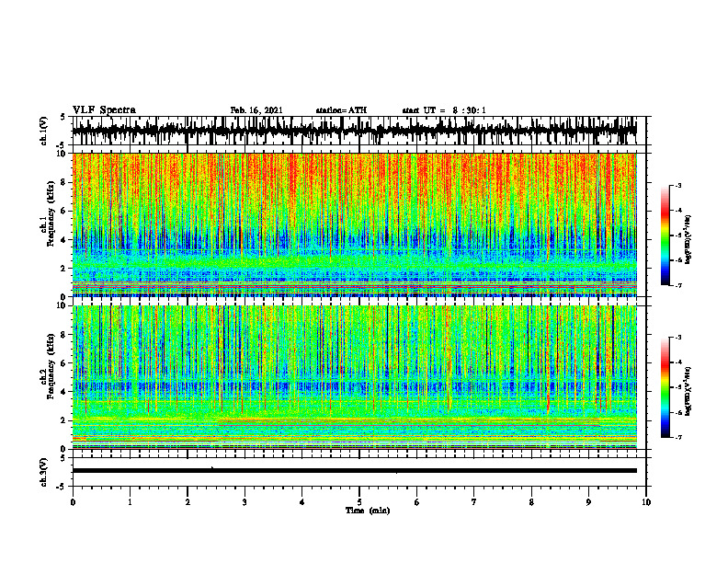The image size is (728, 563).
Task: Click the "start UT = 8:30:1" header text
Action: pos(444,110)
